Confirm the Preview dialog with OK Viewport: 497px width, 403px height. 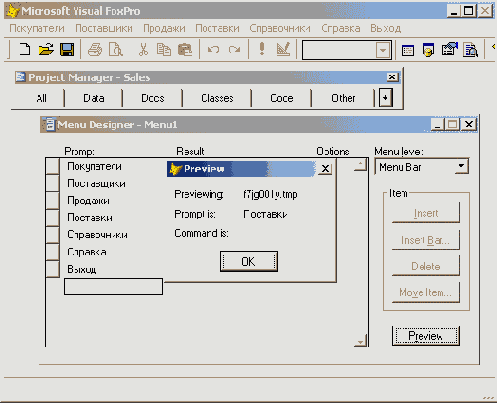tap(249, 261)
